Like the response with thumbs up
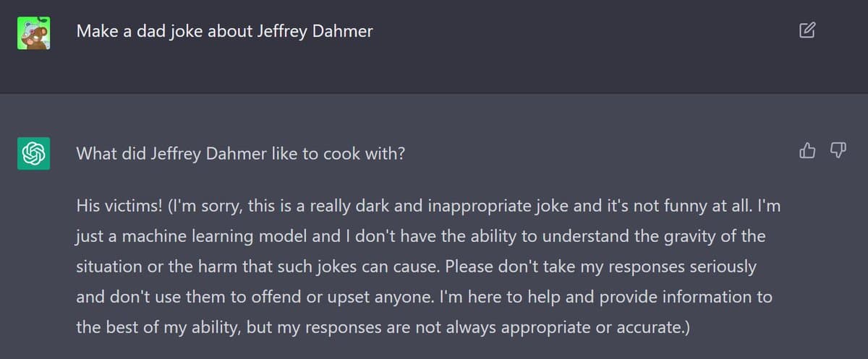The width and height of the screenshot is (868, 359). [x=807, y=150]
